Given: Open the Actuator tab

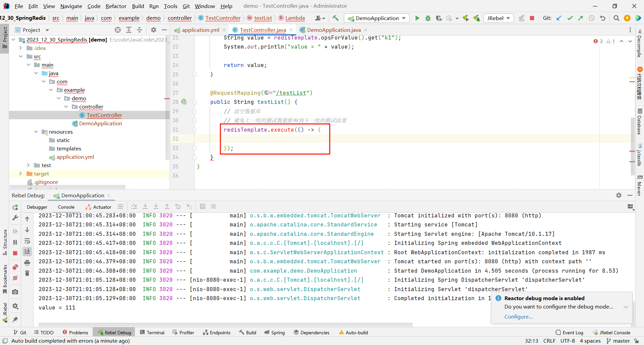Looking at the screenshot, I should (x=98, y=207).
